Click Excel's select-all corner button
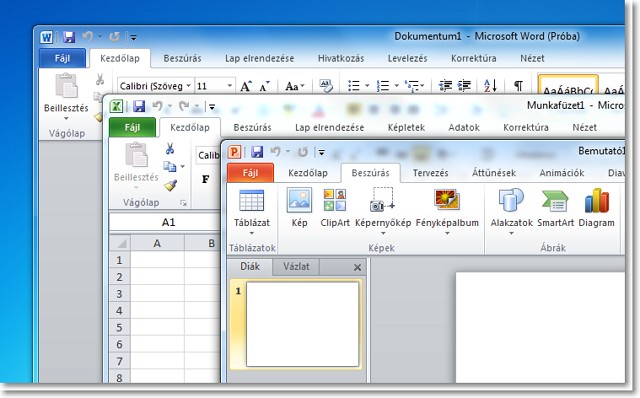Screen dimensions: 640x398 pos(120,243)
